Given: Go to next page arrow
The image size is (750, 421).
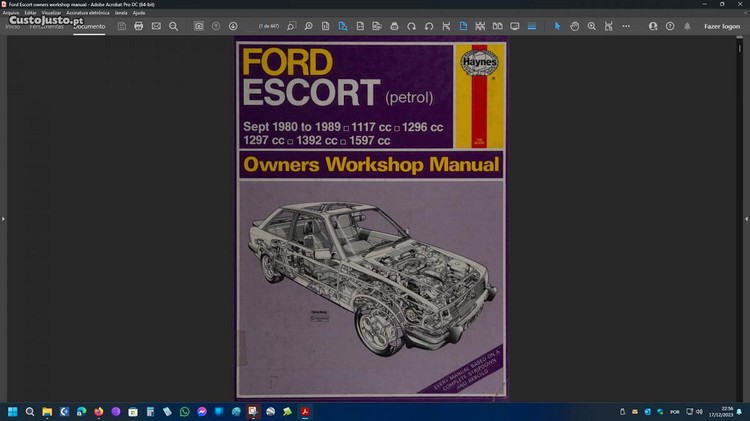Looking at the screenshot, I should click(x=233, y=26).
